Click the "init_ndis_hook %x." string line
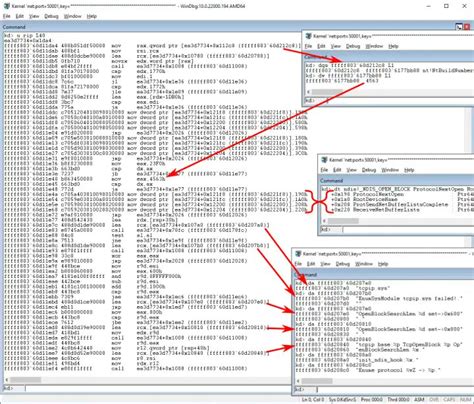474x404 pixels. 357,360
